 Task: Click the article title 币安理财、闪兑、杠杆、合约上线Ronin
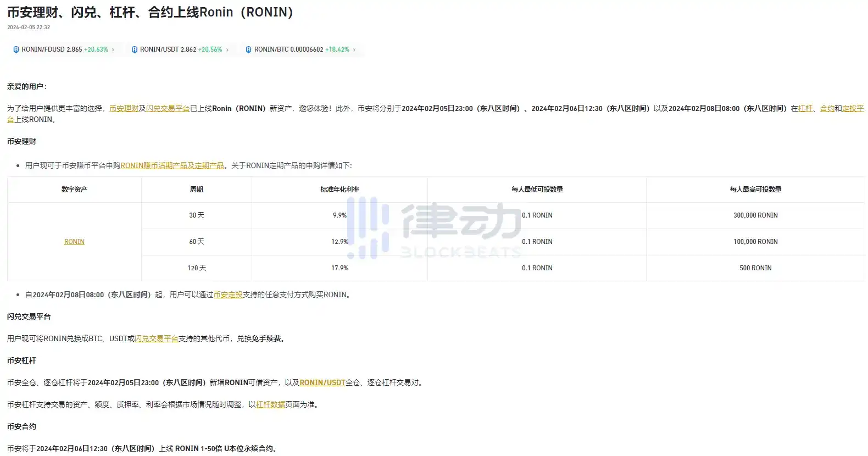(x=150, y=12)
